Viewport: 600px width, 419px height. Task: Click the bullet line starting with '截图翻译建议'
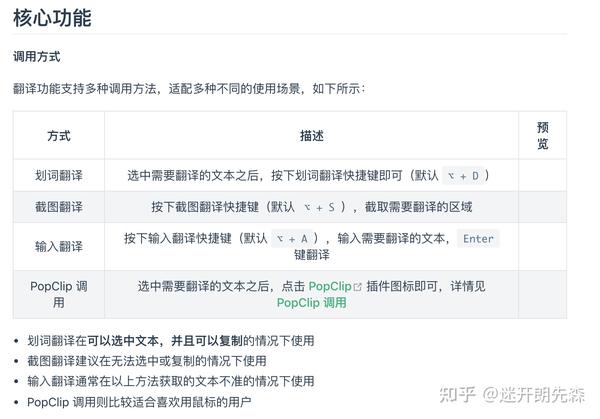147,361
